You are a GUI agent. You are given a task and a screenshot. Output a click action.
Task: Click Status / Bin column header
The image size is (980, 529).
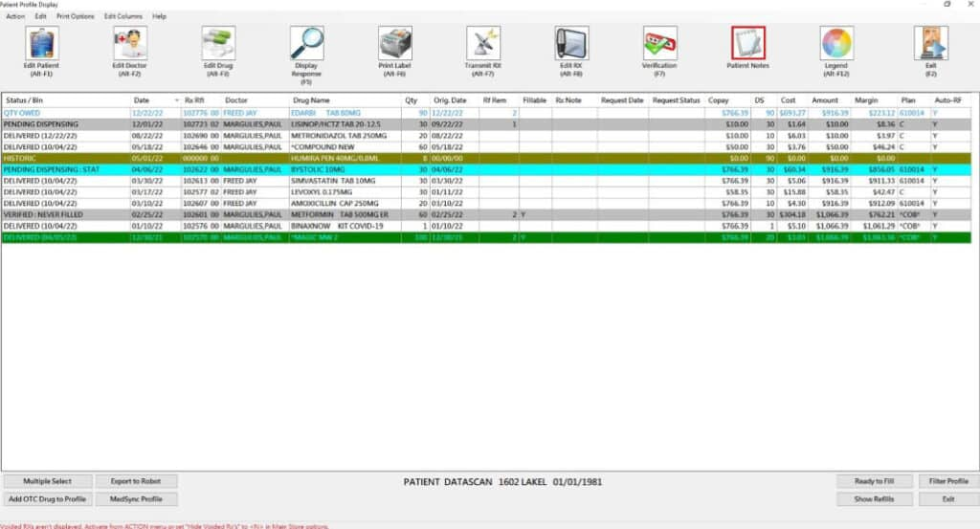pos(24,100)
